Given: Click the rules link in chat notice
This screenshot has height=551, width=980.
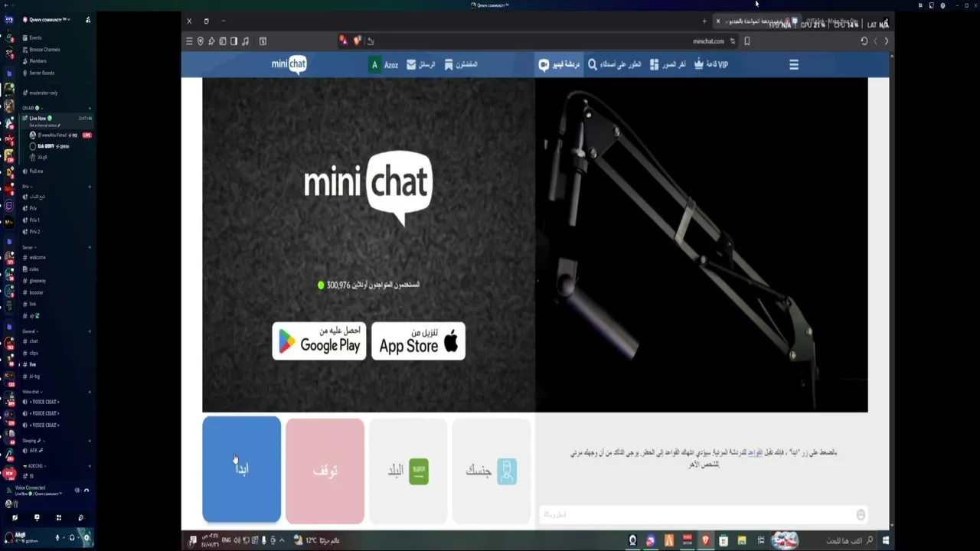Looking at the screenshot, I should point(755,452).
